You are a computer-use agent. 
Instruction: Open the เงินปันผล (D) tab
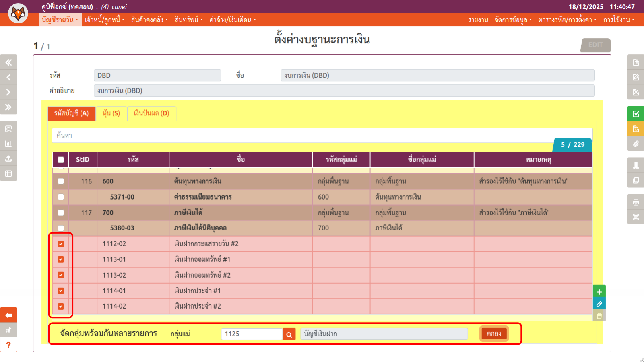pos(151,113)
